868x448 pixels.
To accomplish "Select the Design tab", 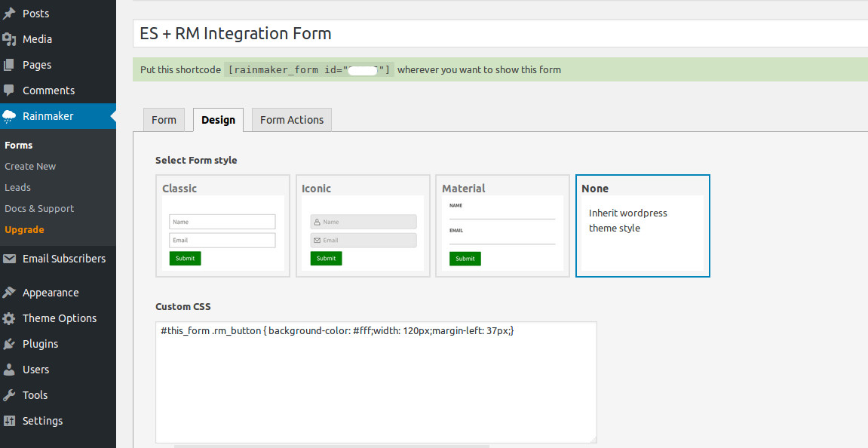I will coord(218,120).
